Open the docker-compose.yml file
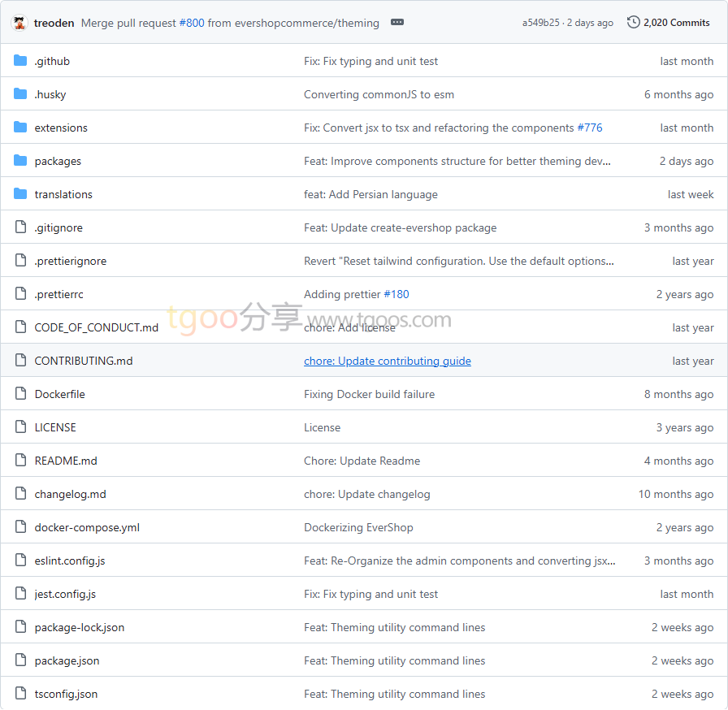The width and height of the screenshot is (728, 710). (87, 527)
